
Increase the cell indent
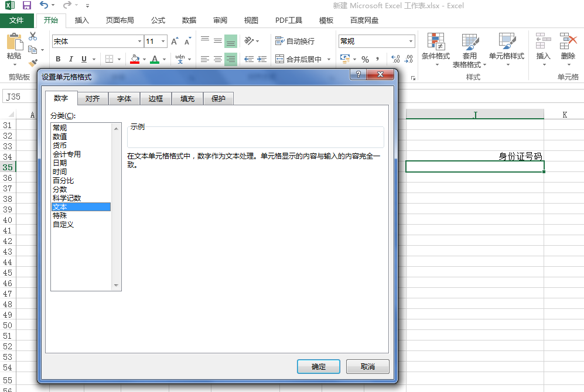coord(262,59)
